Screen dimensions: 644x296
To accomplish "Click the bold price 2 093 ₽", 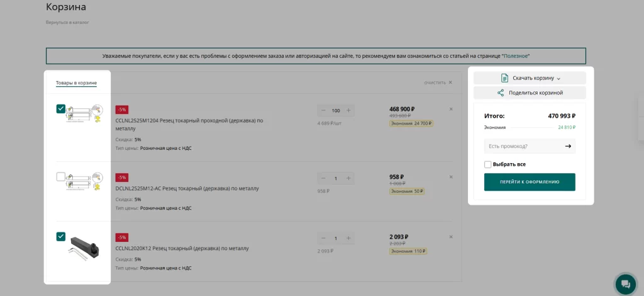I will pos(399,237).
